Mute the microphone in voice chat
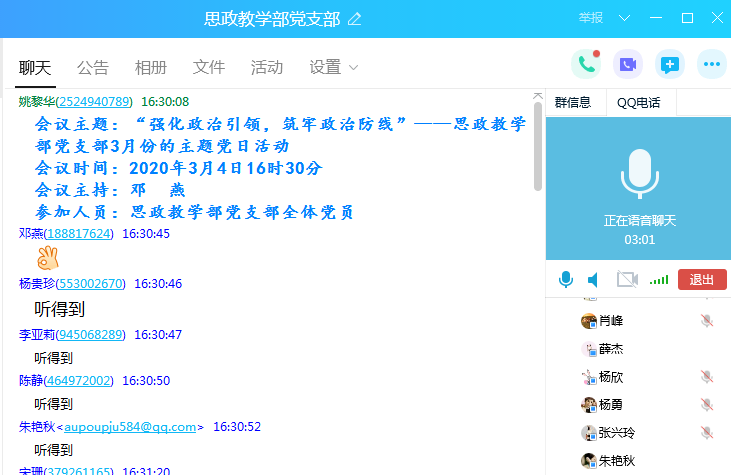Image resolution: width=731 pixels, height=475 pixels. click(x=566, y=280)
